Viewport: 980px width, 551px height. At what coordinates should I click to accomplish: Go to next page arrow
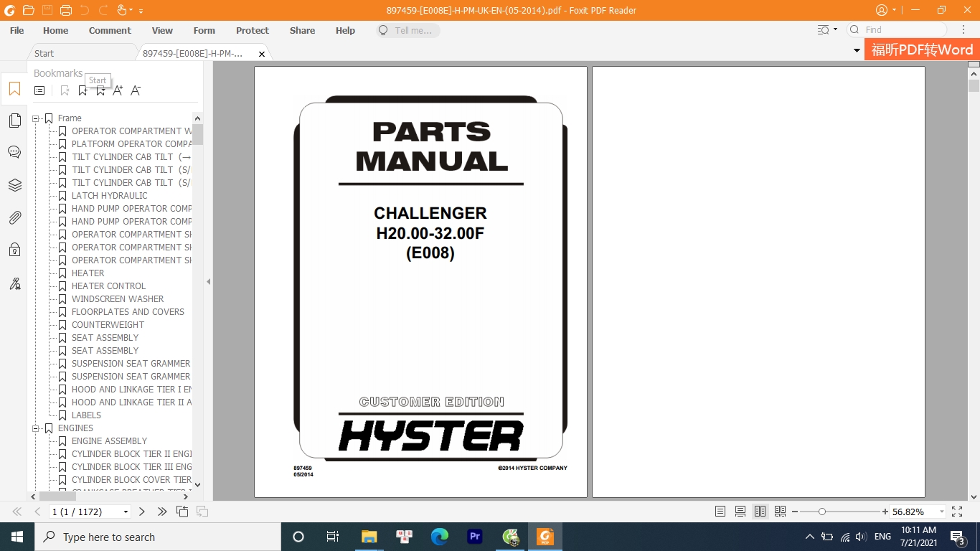[x=142, y=512]
